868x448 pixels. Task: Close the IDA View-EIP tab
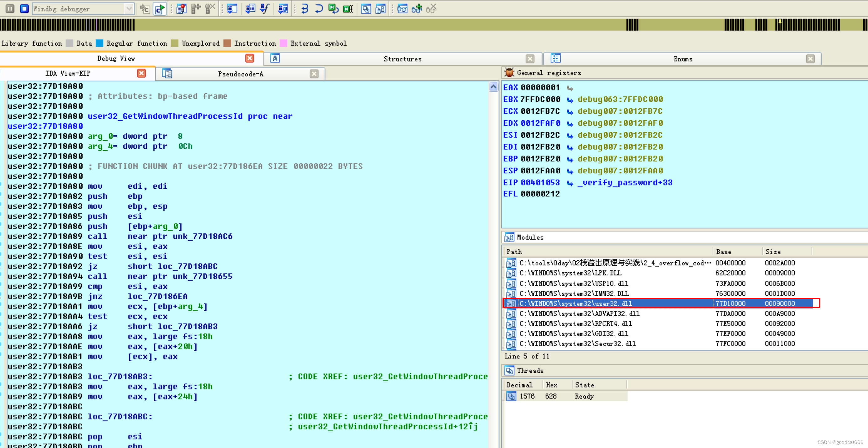[141, 74]
